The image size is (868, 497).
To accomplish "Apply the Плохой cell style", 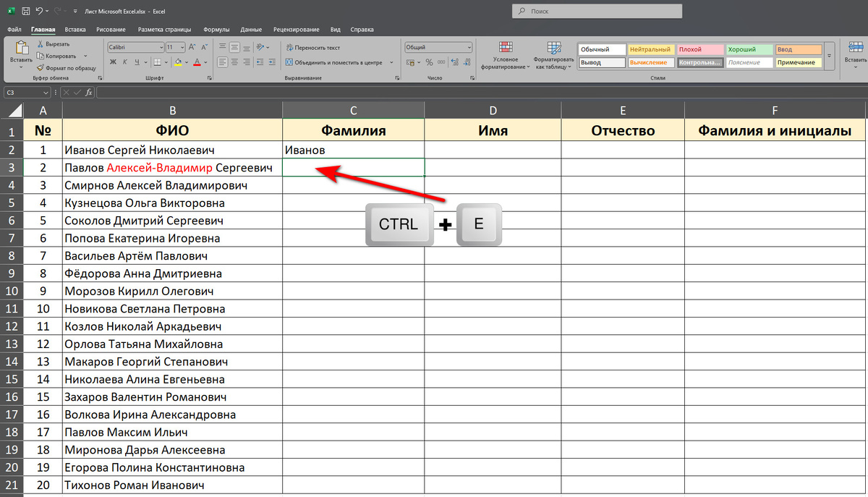I will click(700, 49).
